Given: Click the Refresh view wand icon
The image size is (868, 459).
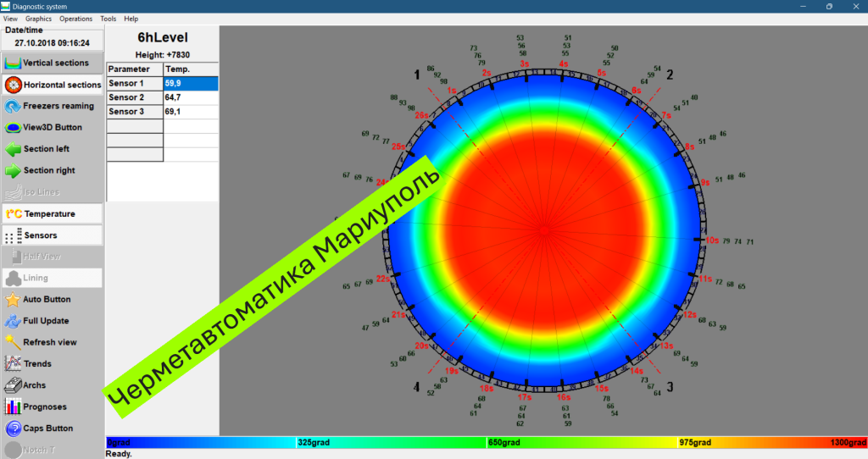Looking at the screenshot, I should coord(13,342).
